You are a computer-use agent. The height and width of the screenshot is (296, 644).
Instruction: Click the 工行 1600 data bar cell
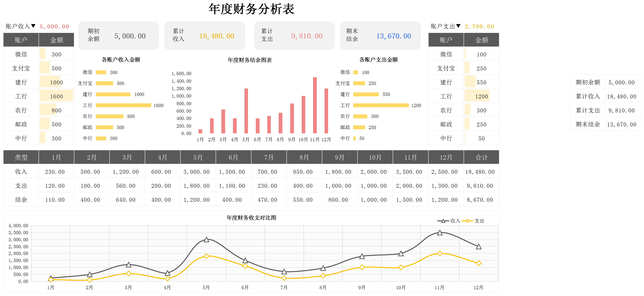point(56,96)
